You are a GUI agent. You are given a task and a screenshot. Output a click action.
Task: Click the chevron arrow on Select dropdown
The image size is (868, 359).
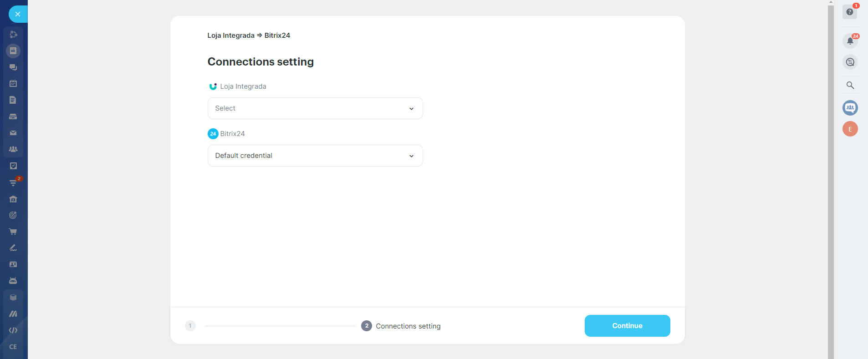tap(411, 109)
